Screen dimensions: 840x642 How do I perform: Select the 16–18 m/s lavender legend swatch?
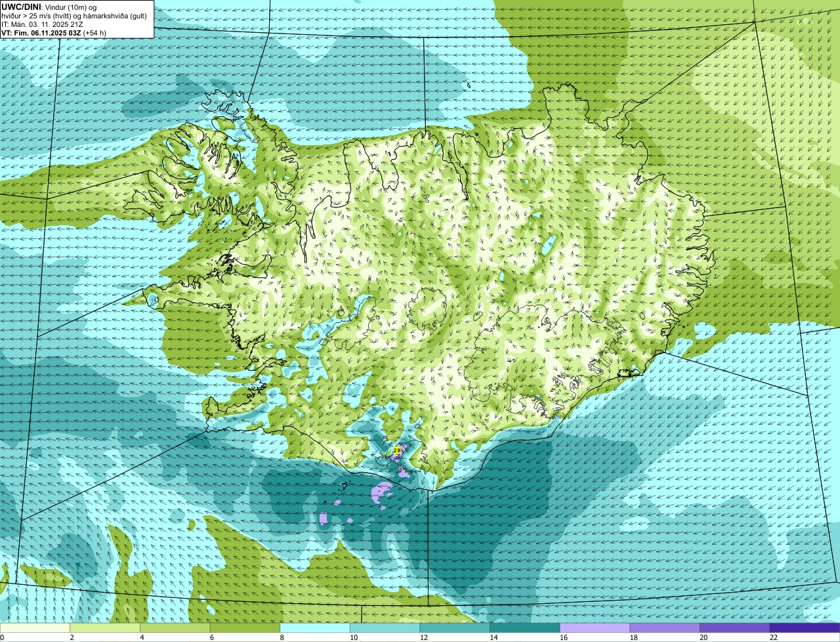[x=595, y=628]
